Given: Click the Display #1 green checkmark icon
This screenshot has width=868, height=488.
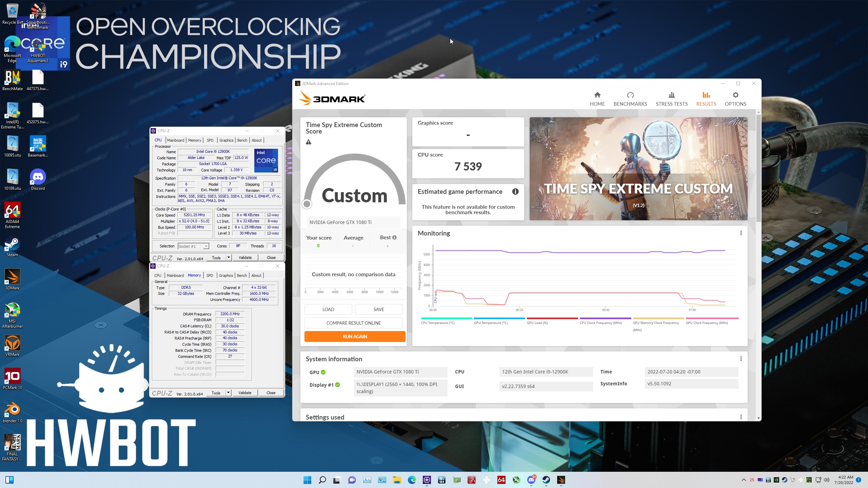Looking at the screenshot, I should tap(337, 385).
